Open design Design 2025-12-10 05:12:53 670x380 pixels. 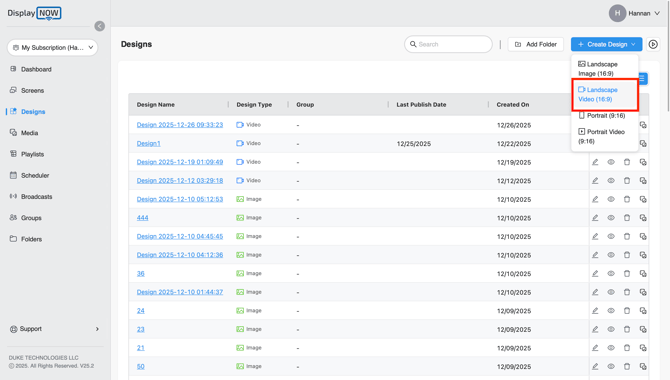[x=180, y=199]
